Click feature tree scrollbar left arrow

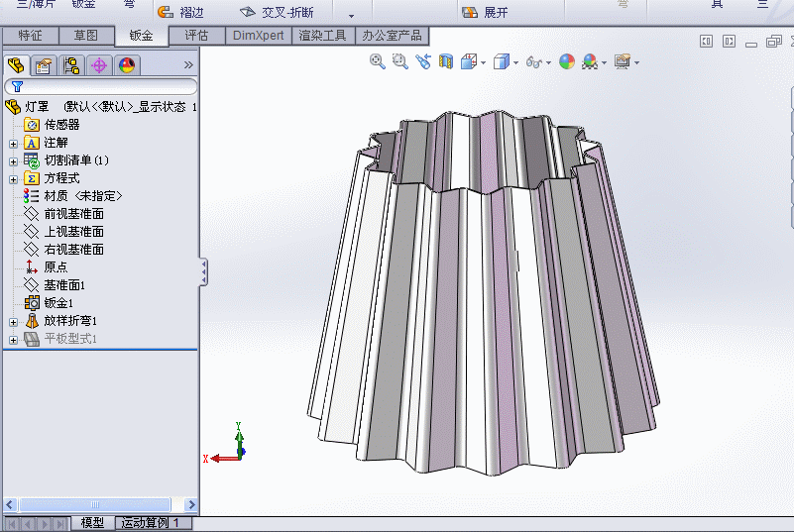tap(10, 504)
